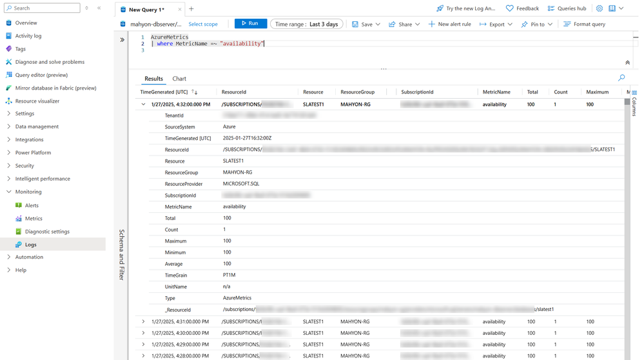Open Queries hub
Screen dimensions: 644x360
tap(567, 8)
